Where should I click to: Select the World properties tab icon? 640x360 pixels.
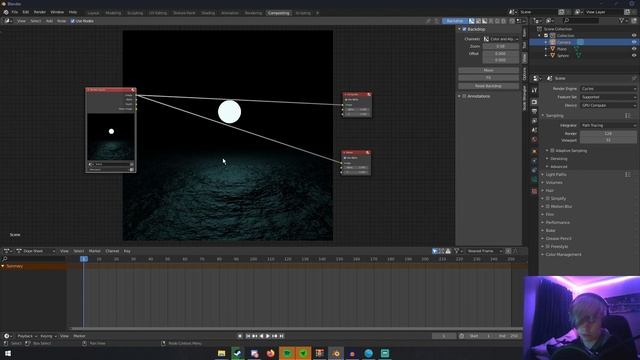coord(534,140)
